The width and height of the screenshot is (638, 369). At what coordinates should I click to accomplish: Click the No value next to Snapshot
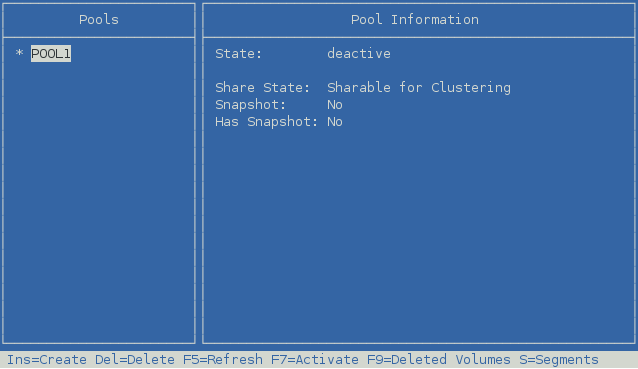[335, 105]
